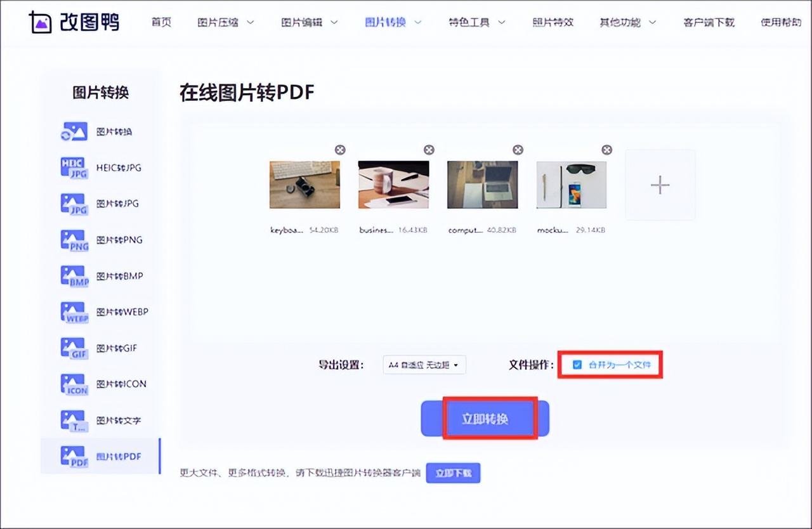Click the 改图鸭 logo icon
The height and width of the screenshot is (529, 812).
39,21
